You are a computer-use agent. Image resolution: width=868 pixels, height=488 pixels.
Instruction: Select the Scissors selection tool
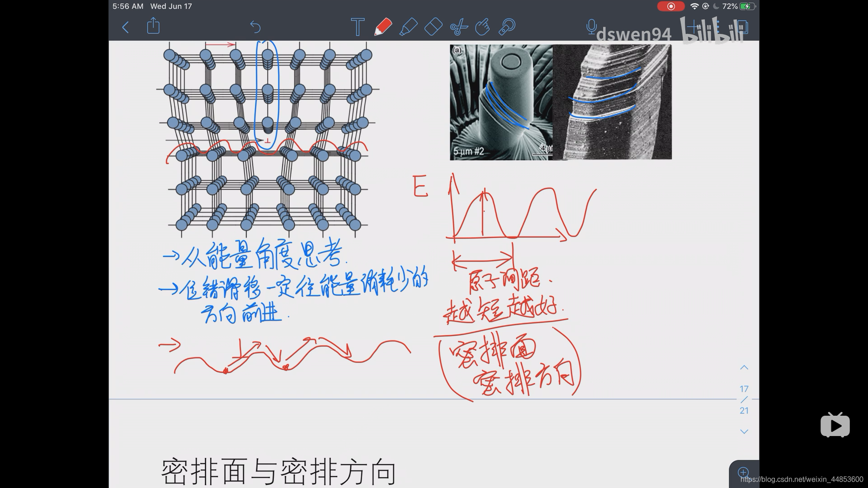[x=458, y=27]
